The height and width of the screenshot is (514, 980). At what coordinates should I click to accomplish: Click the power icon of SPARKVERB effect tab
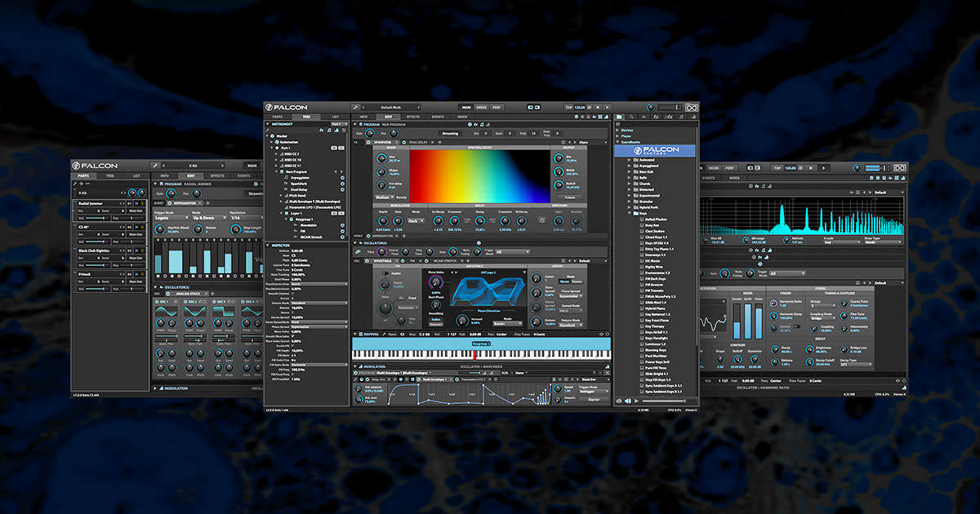(x=368, y=142)
